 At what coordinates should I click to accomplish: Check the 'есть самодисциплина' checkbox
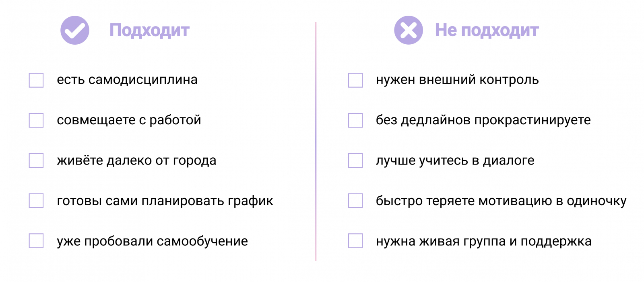[x=36, y=80]
